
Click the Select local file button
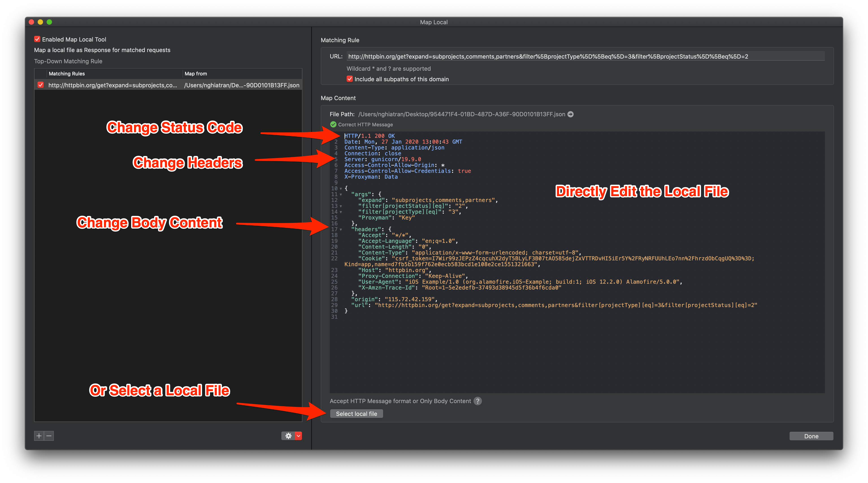pos(356,413)
